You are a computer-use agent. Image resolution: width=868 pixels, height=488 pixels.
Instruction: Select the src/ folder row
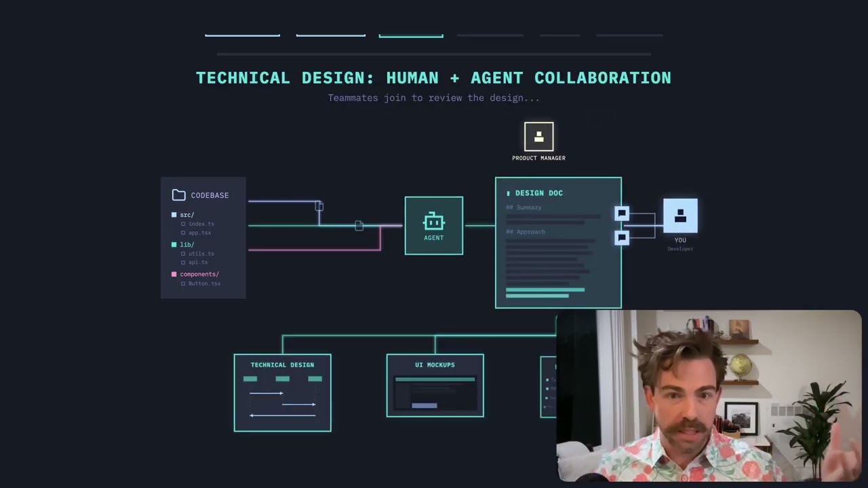(183, 215)
